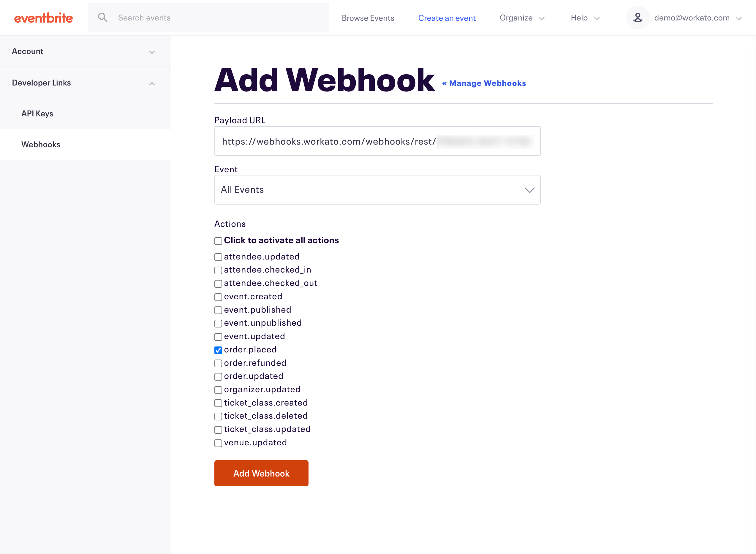Click the Eventbrite logo
The width and height of the screenshot is (756, 554).
[43, 18]
